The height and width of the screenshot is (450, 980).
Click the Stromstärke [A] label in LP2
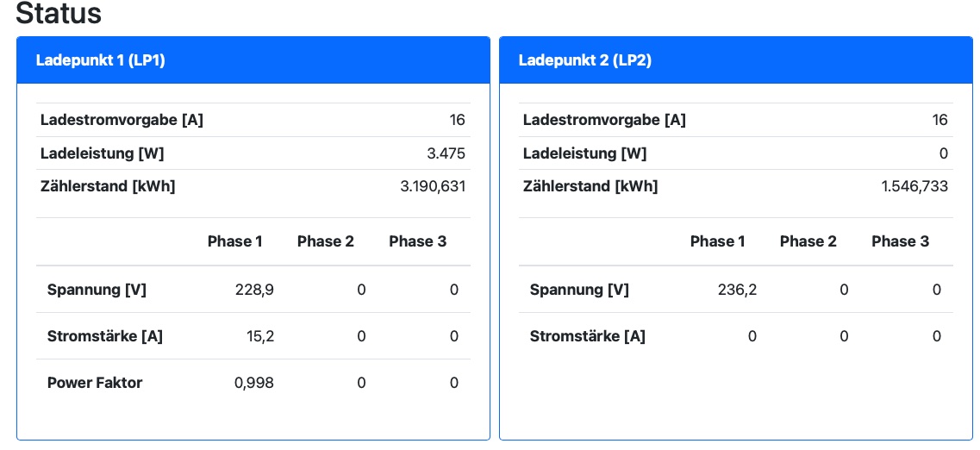(x=587, y=336)
